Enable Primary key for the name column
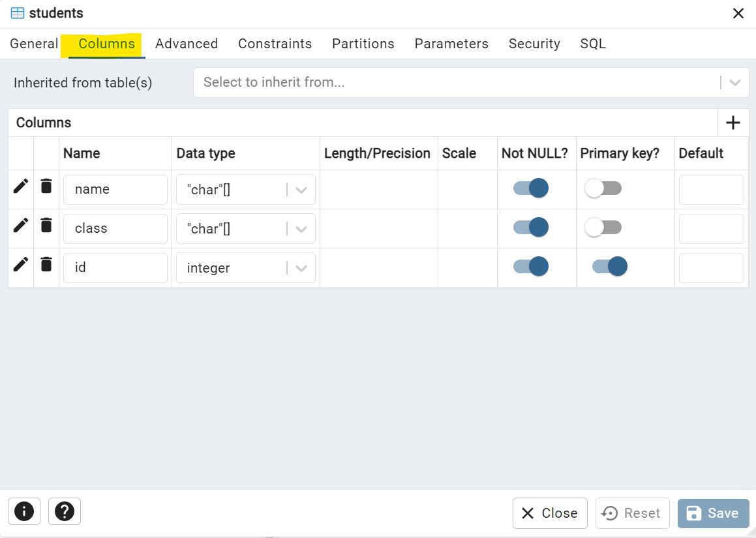The image size is (756, 538). click(603, 187)
